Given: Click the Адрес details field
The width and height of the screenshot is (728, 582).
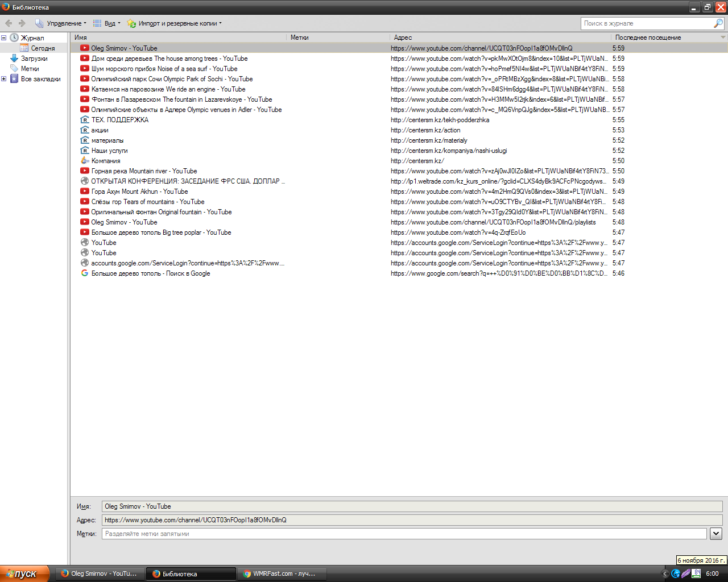Looking at the screenshot, I should pos(412,520).
